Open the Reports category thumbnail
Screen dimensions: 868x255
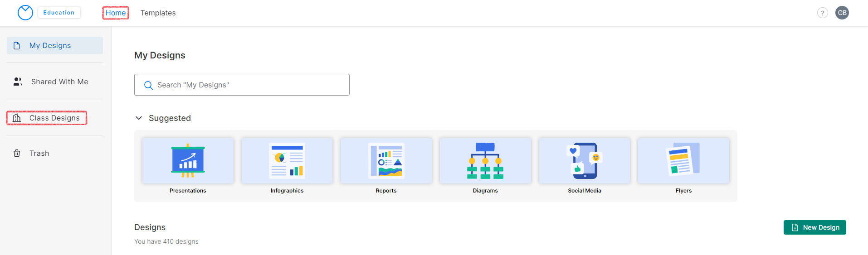tap(386, 161)
